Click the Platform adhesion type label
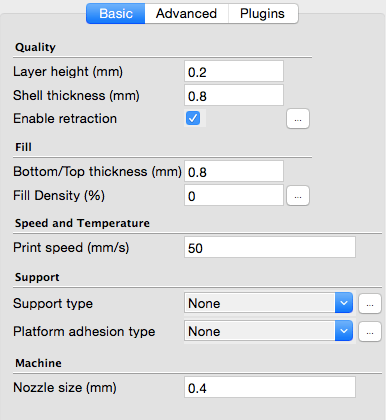This screenshot has height=420, width=386. pyautogui.click(x=84, y=332)
